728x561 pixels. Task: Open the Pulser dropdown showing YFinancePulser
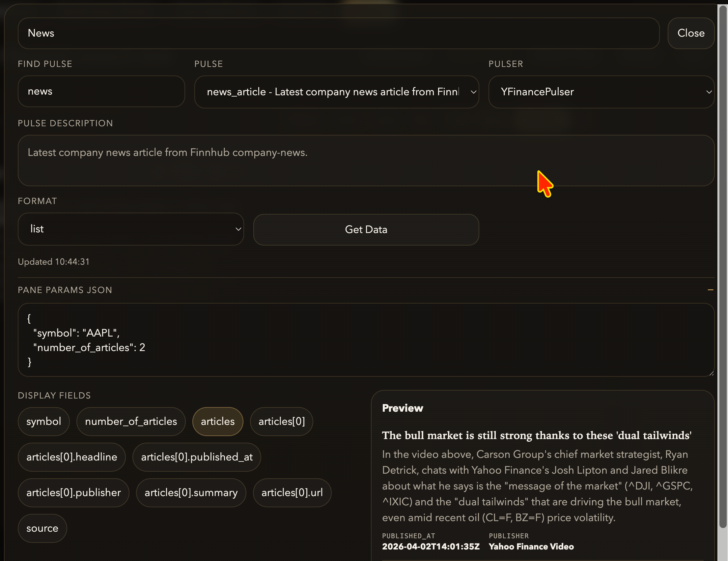coord(601,92)
